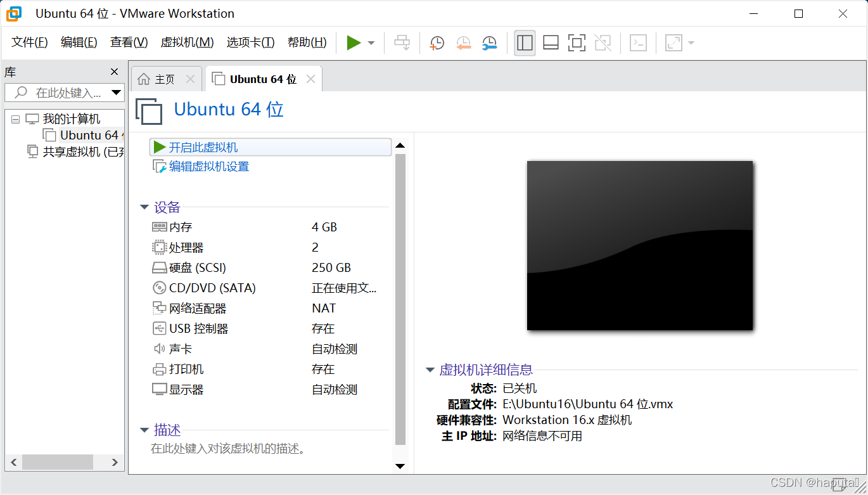
Task: Toggle the thumbnail bar view icon
Action: point(551,43)
